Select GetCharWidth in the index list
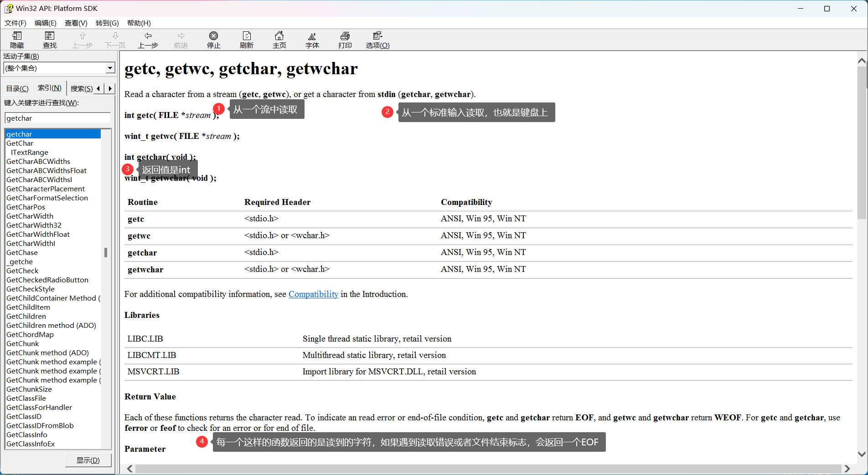868x475 pixels. (x=30, y=216)
